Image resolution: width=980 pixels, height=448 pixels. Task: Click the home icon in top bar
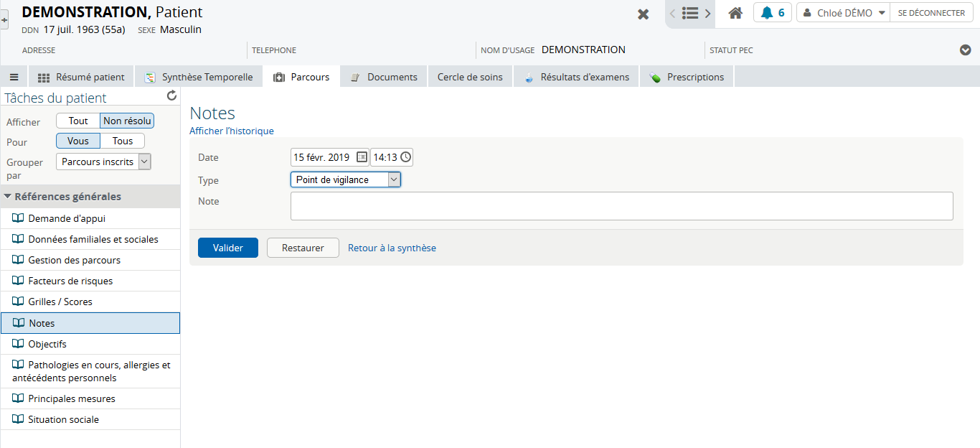[735, 13]
